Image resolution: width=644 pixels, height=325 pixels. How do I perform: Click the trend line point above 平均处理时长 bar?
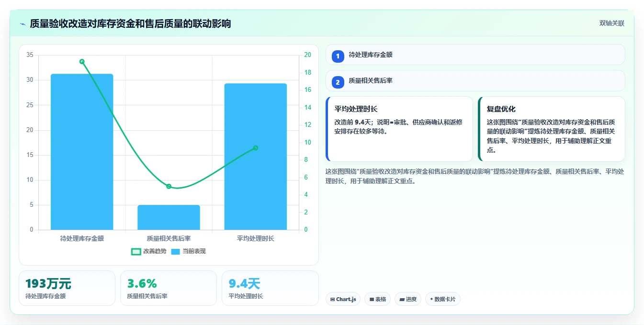pyautogui.click(x=255, y=148)
